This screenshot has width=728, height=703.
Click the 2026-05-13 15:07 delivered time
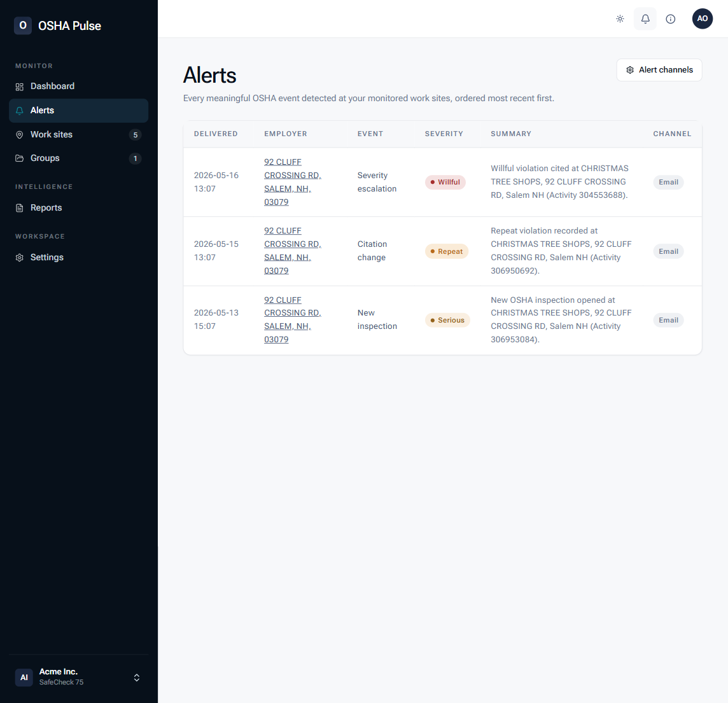click(x=216, y=319)
